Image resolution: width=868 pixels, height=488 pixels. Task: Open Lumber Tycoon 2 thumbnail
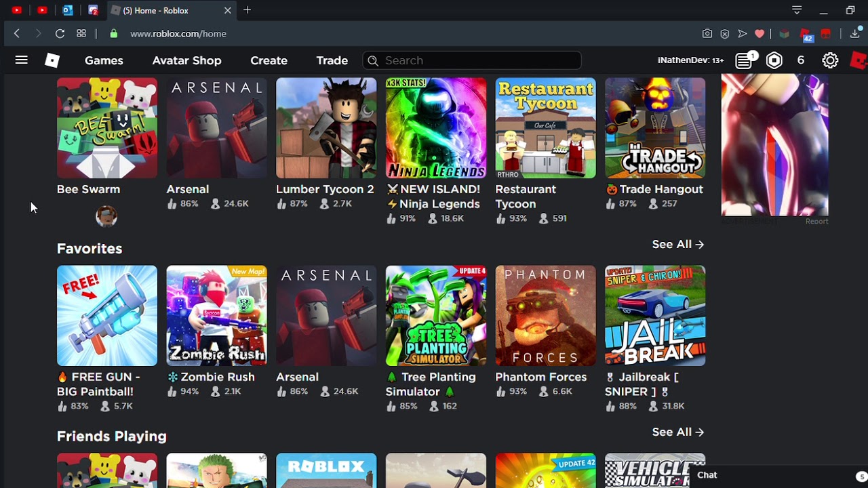tap(326, 128)
